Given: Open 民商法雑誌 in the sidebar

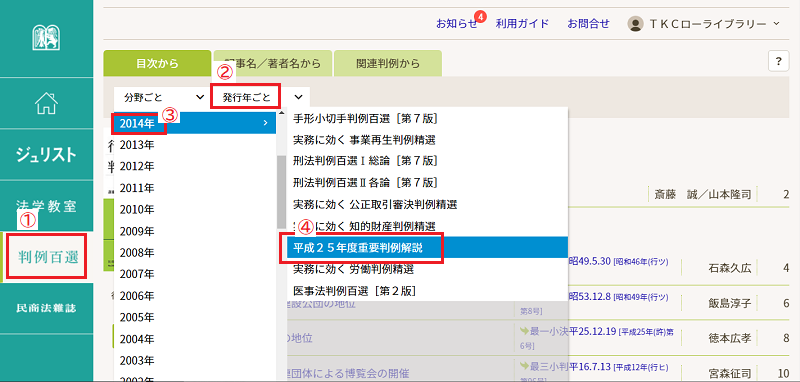Looking at the screenshot, I should click(x=46, y=309).
